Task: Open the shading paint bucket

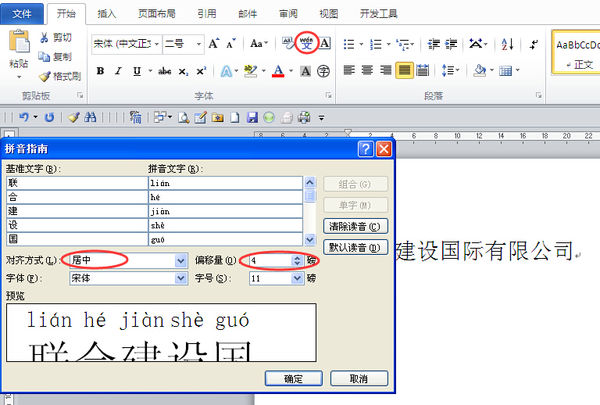Action: (479, 70)
